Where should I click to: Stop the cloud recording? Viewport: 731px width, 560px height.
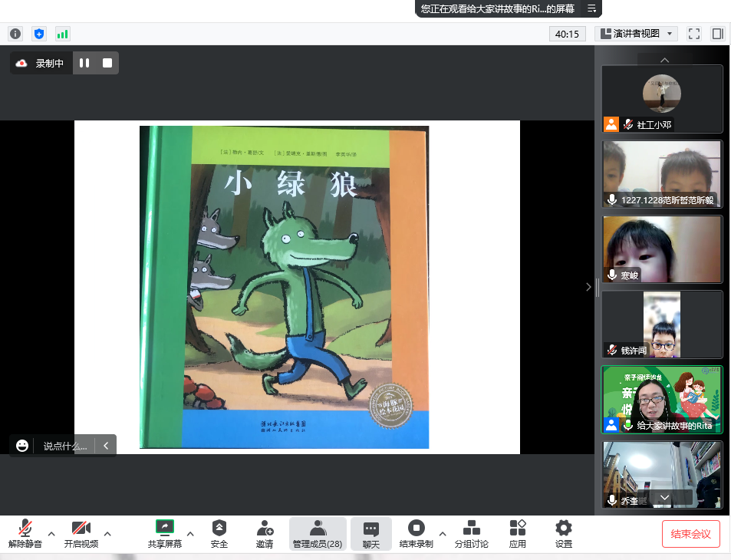click(107, 63)
